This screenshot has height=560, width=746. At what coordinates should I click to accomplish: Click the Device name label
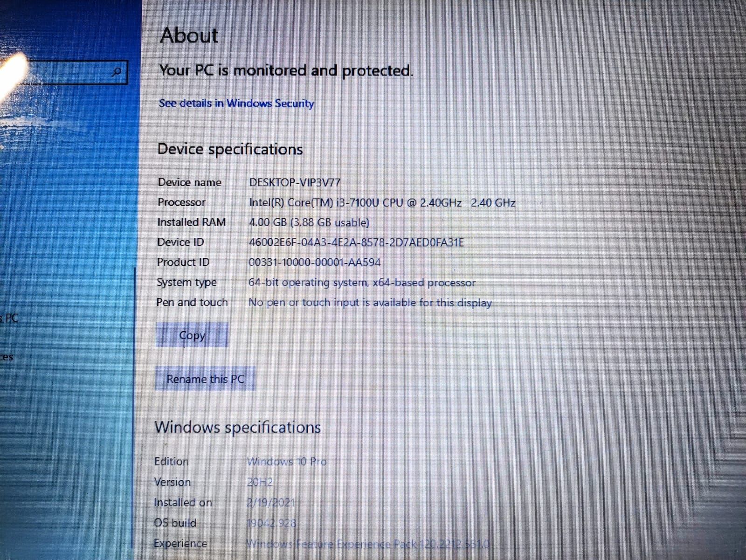click(189, 182)
